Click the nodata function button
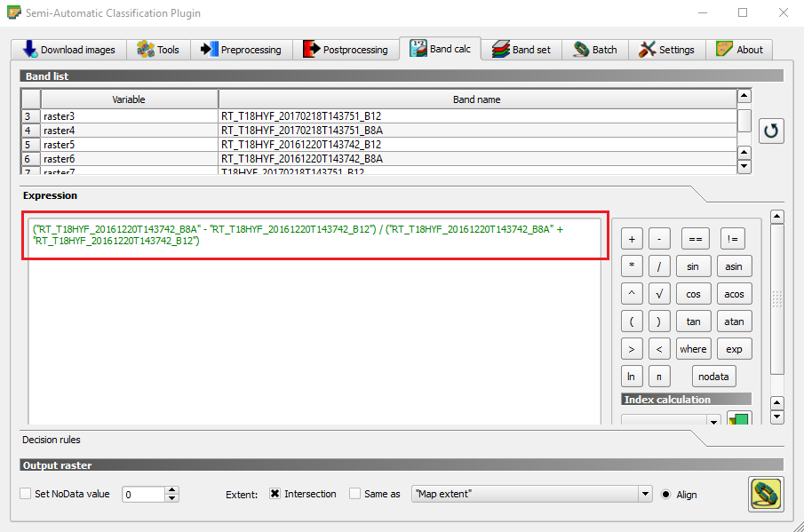Viewport: 804px width, 532px height. coord(713,377)
